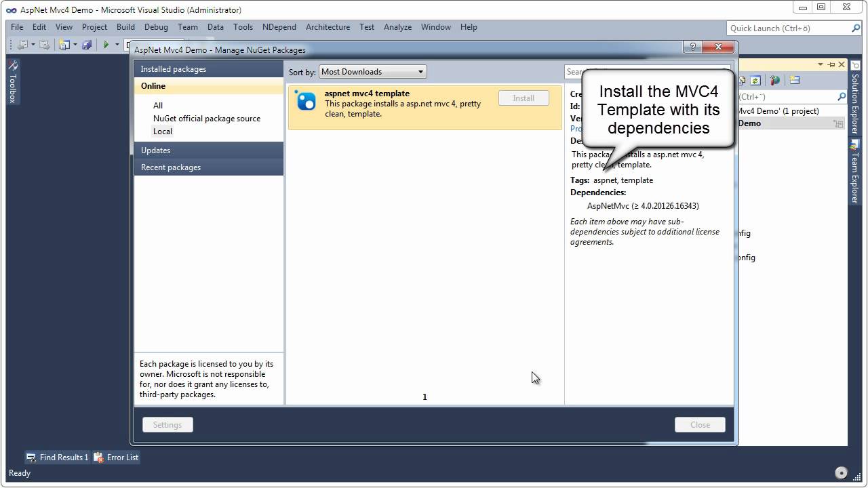Open the Window menu

(x=436, y=27)
